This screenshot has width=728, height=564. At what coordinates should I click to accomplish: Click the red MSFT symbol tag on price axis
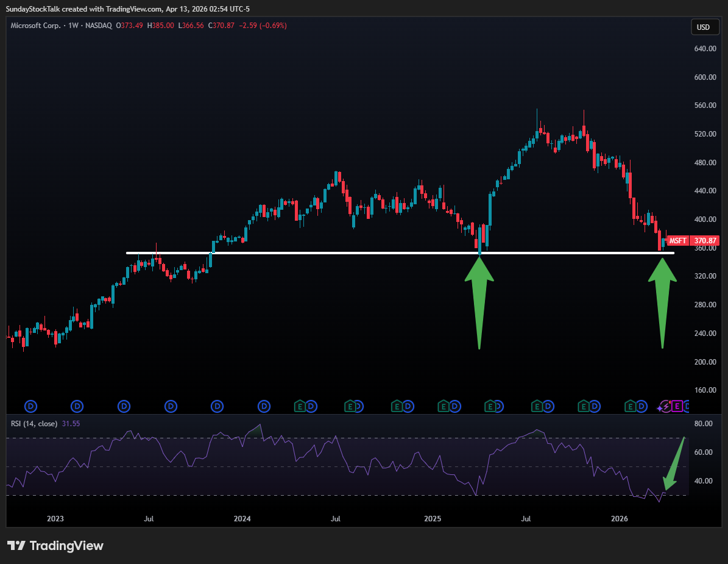click(678, 241)
